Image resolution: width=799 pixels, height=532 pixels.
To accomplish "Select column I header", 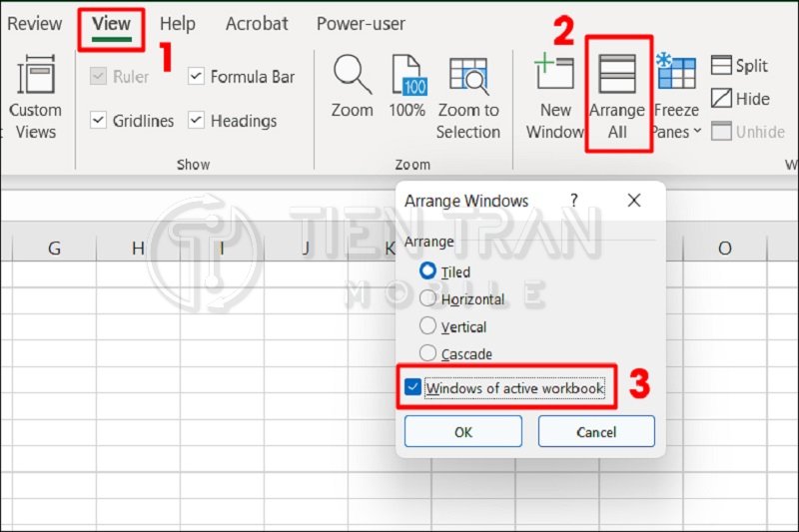I will coord(222,249).
